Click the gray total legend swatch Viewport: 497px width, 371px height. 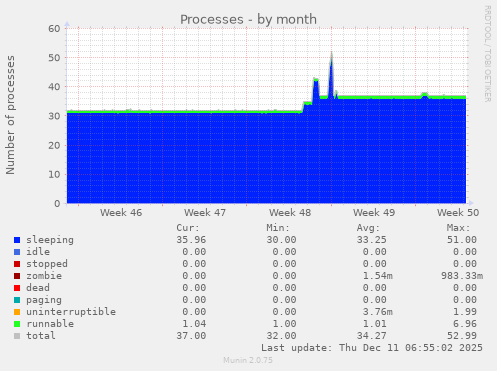coord(17,336)
